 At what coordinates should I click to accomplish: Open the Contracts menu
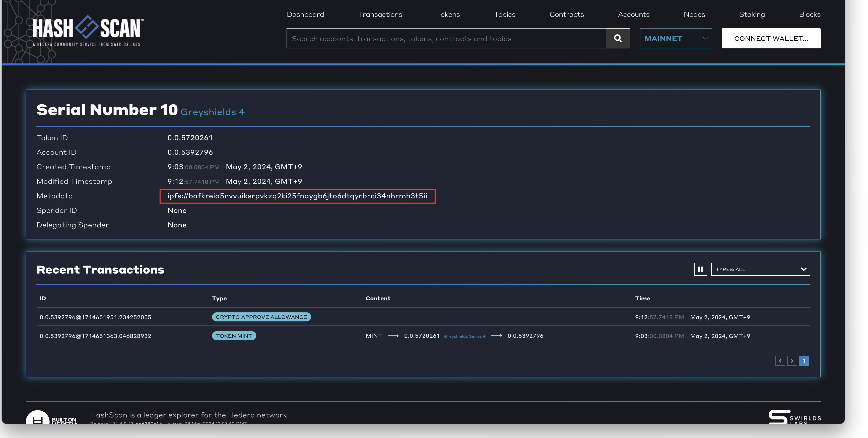(566, 14)
